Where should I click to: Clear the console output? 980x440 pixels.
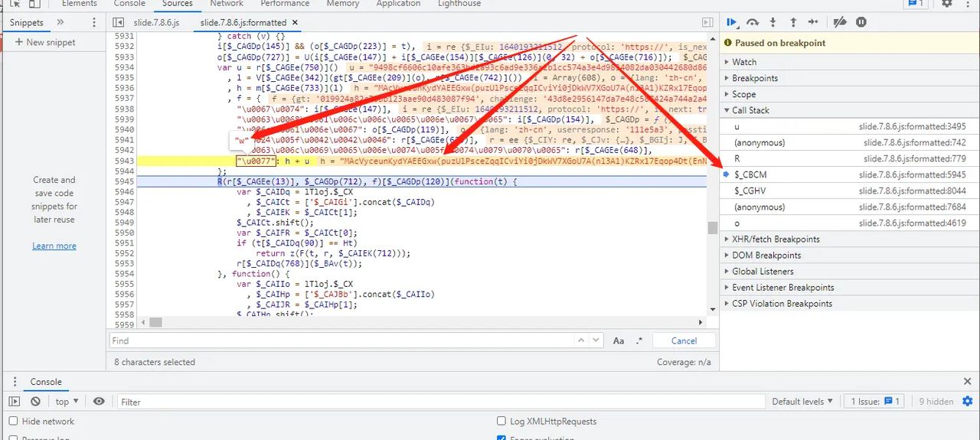click(35, 402)
